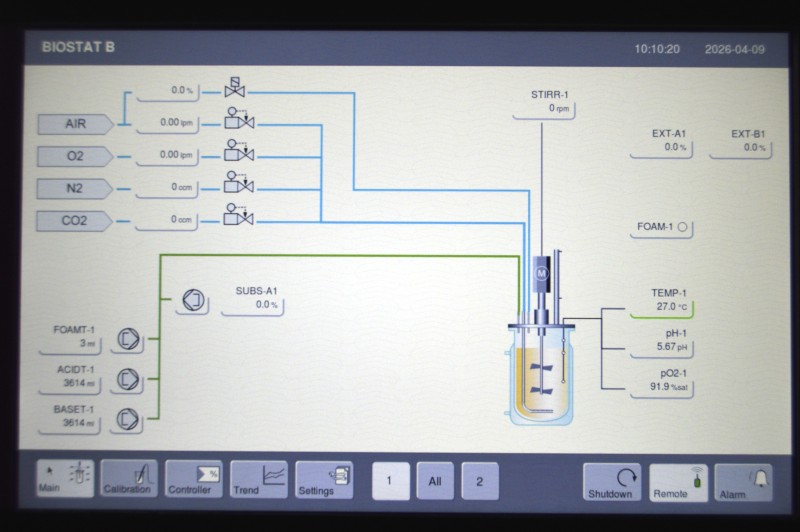The width and height of the screenshot is (800, 532).
Task: Select the AIR flow control valve icon
Action: pos(239,118)
